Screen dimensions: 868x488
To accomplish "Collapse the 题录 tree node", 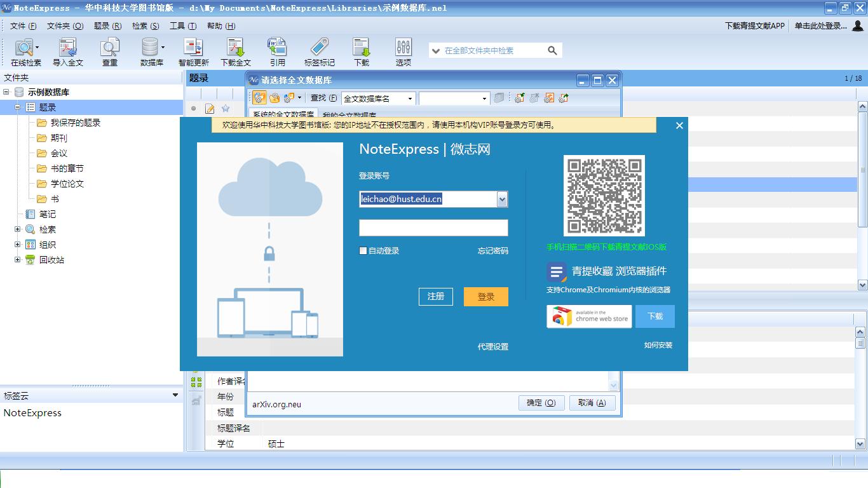I will click(x=18, y=107).
